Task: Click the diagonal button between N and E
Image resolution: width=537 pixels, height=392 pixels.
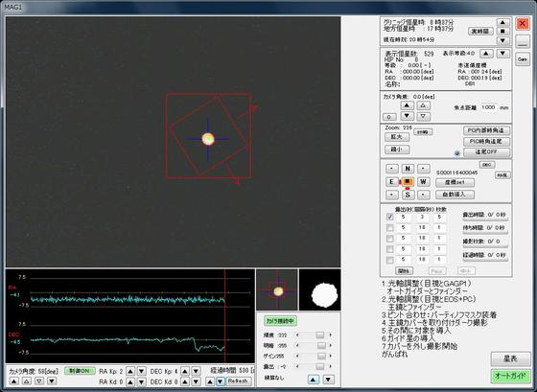Action: tap(392, 169)
